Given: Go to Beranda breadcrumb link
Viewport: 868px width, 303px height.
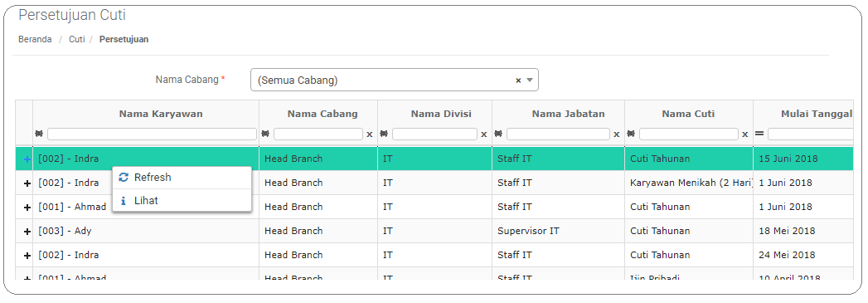Looking at the screenshot, I should 35,39.
